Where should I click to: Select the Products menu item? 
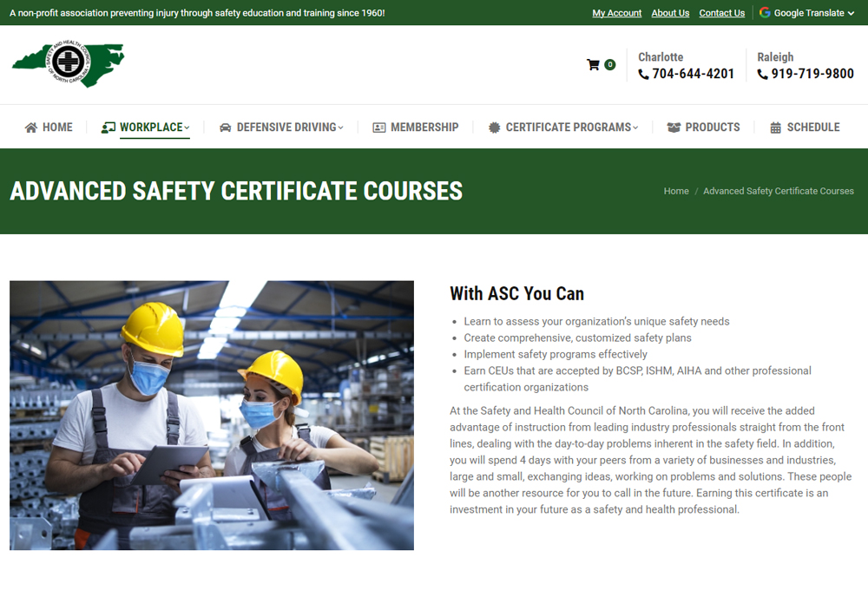[713, 127]
